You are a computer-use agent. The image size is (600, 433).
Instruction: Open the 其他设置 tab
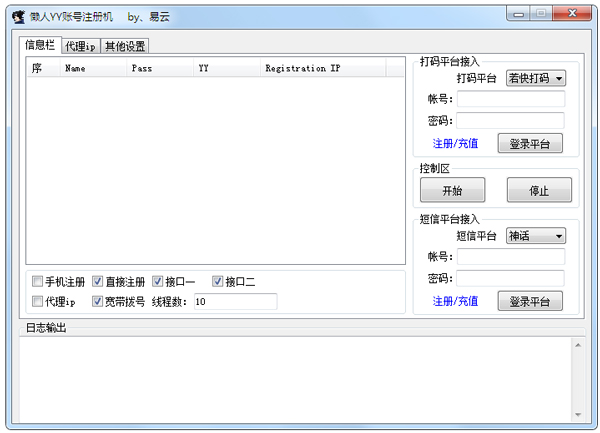point(125,46)
